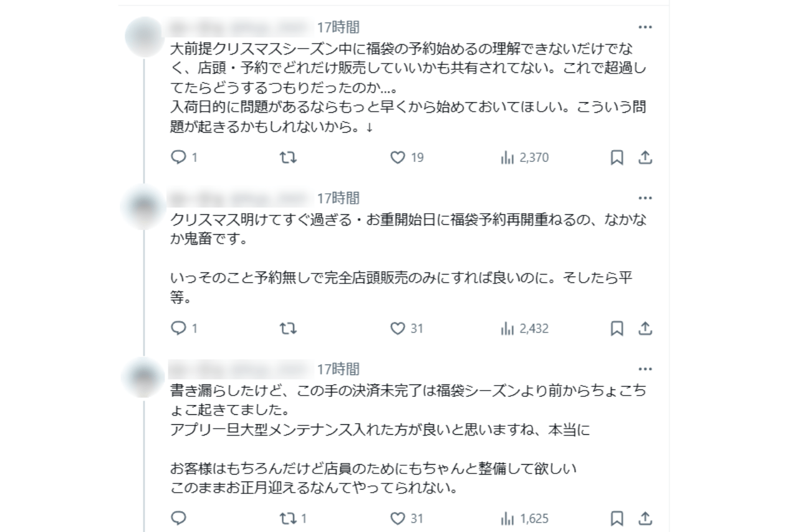Open more options on the second tweet
The image size is (798, 532).
click(x=647, y=198)
